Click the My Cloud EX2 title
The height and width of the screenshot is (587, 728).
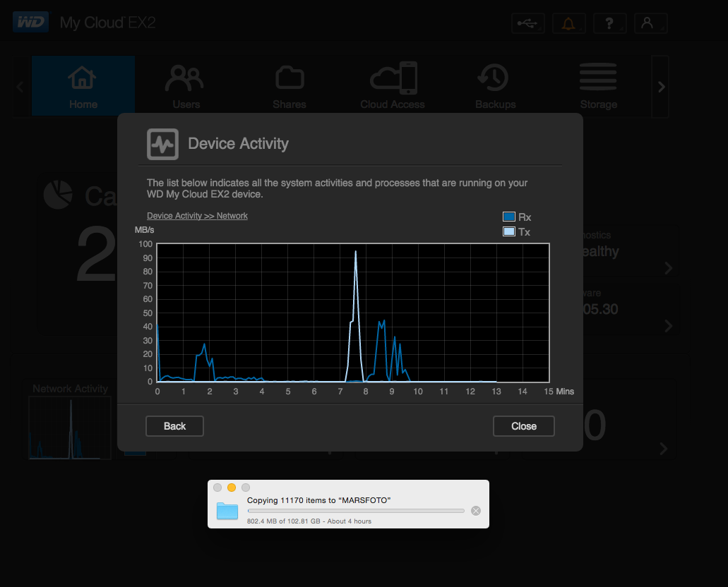click(x=108, y=23)
